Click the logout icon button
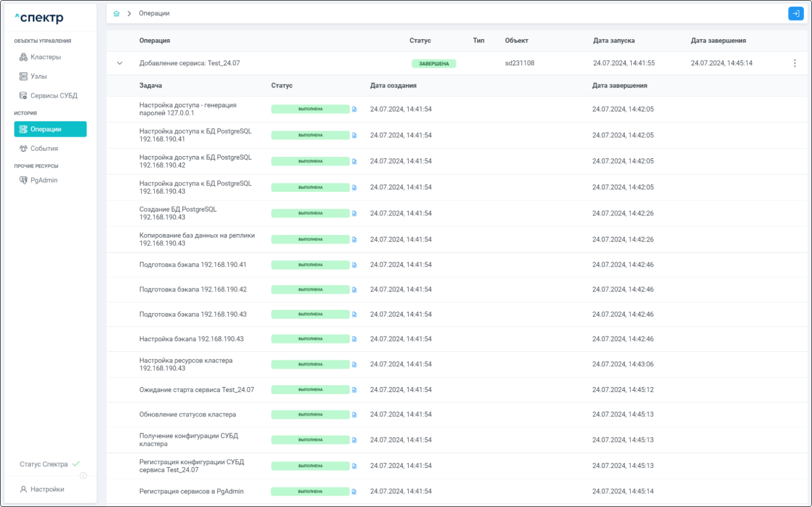Viewport: 812px width, 507px height. (796, 13)
